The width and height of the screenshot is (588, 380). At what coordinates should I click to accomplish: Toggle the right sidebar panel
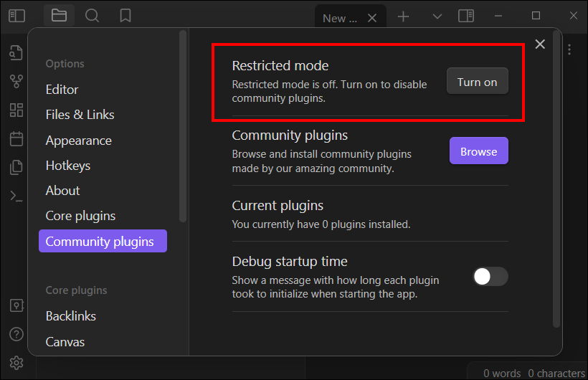pyautogui.click(x=466, y=16)
